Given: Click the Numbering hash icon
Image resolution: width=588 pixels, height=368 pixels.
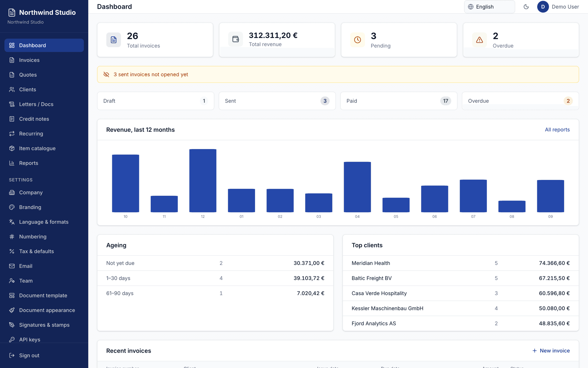Looking at the screenshot, I should point(12,237).
